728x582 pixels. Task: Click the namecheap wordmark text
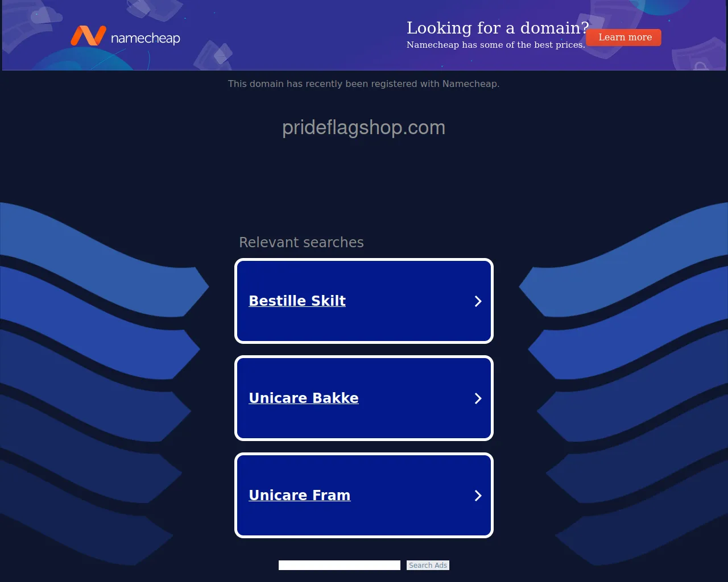[146, 39]
